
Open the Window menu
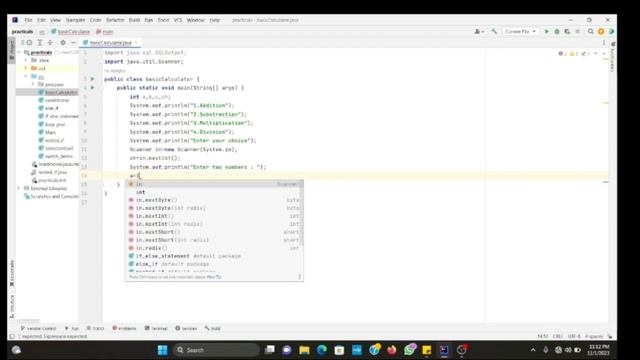[x=196, y=20]
